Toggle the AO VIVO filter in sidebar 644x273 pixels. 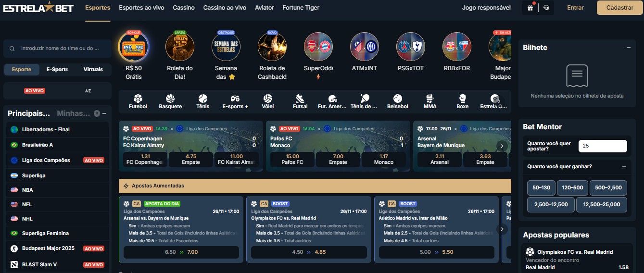[x=35, y=91]
